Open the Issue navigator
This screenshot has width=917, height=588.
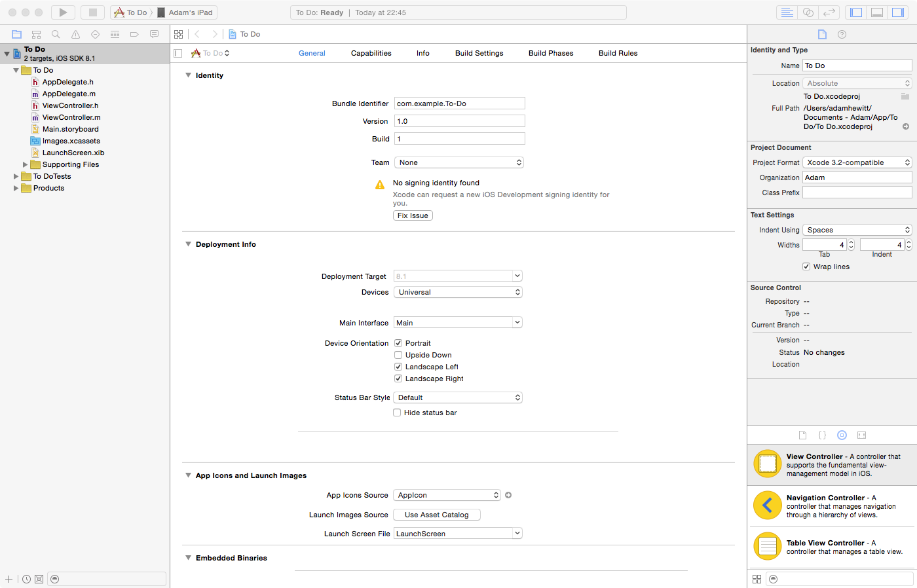[x=75, y=34]
